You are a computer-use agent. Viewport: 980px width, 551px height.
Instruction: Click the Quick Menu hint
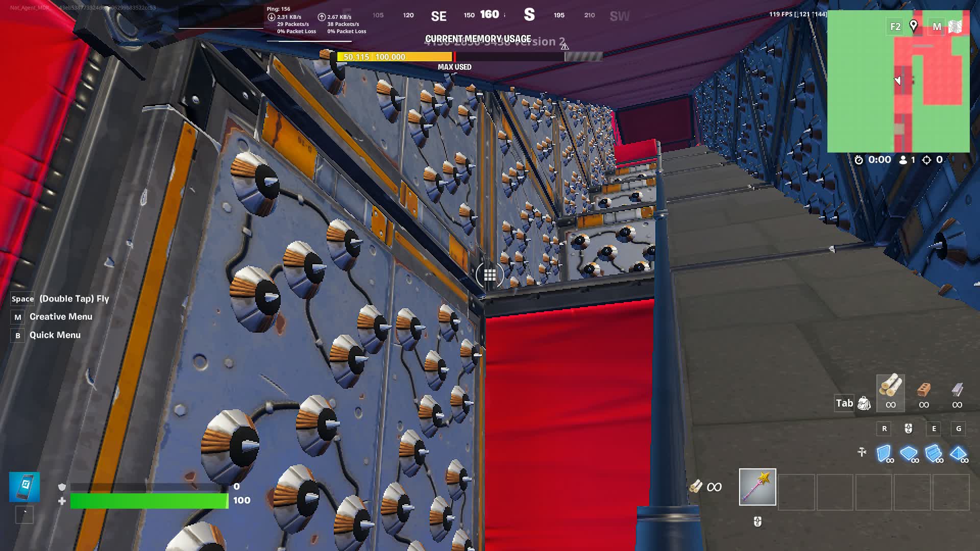tap(55, 335)
